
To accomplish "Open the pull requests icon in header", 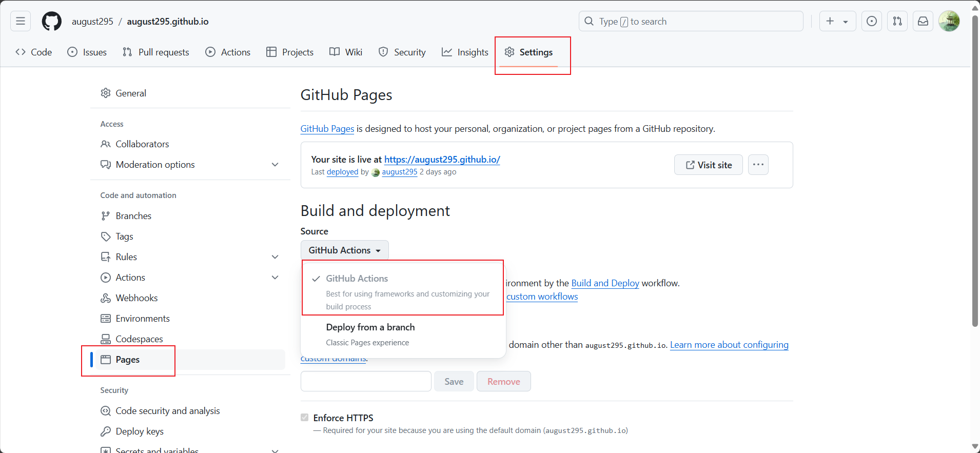I will (x=897, y=21).
